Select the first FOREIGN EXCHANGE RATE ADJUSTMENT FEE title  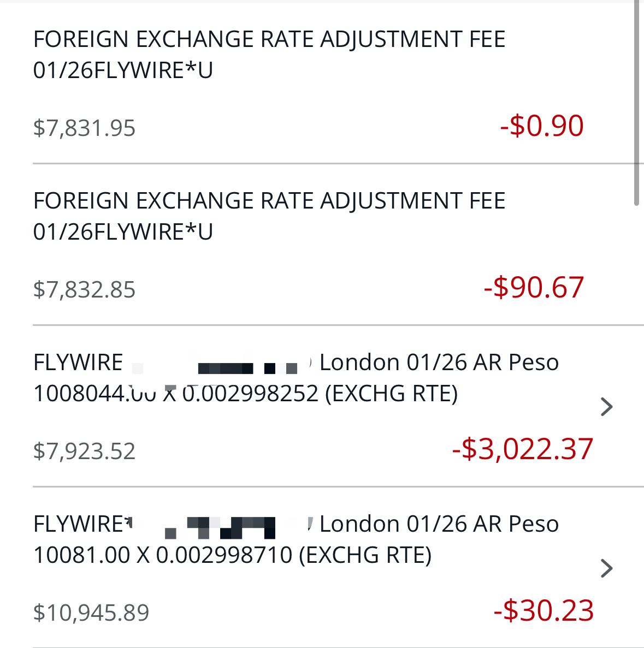(269, 39)
